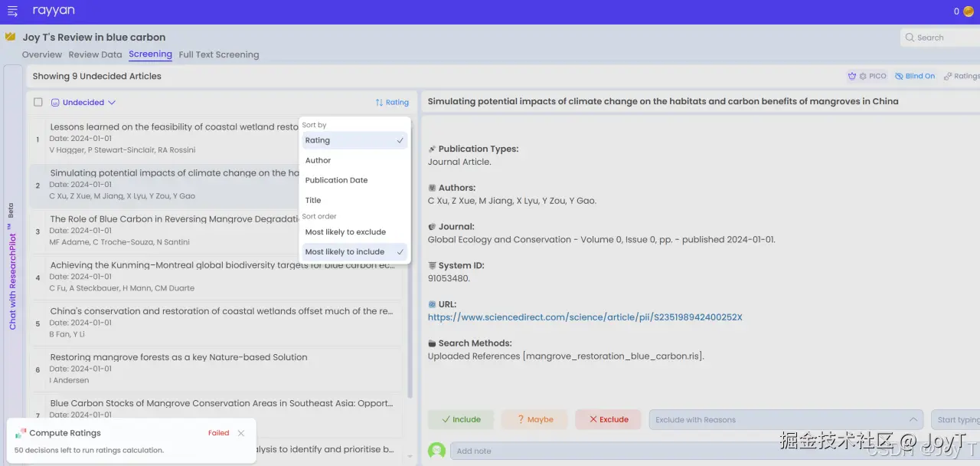Click the Publication Types pin icon

pyautogui.click(x=432, y=149)
